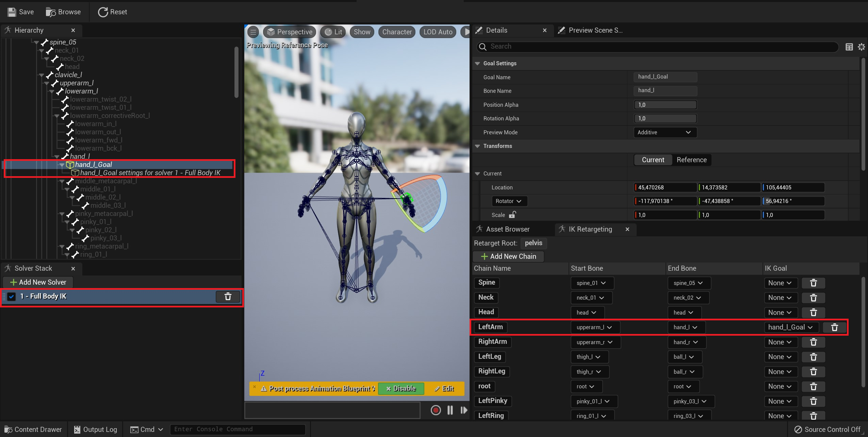
Task: Click the record animation button
Action: point(436,410)
